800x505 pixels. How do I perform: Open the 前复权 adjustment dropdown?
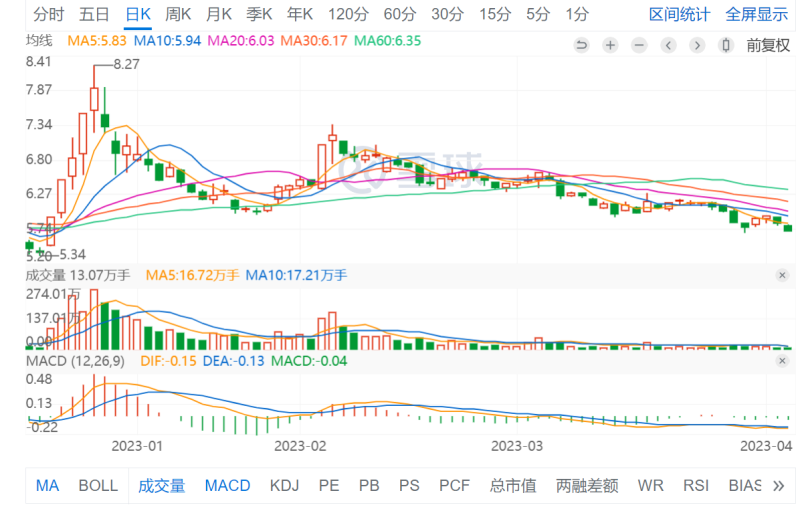click(x=768, y=45)
